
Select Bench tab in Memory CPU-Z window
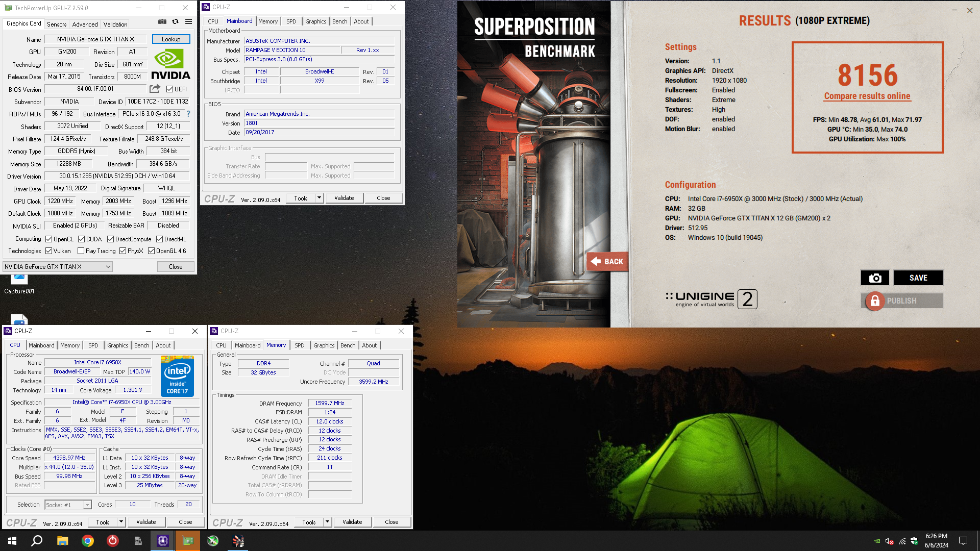pyautogui.click(x=348, y=345)
